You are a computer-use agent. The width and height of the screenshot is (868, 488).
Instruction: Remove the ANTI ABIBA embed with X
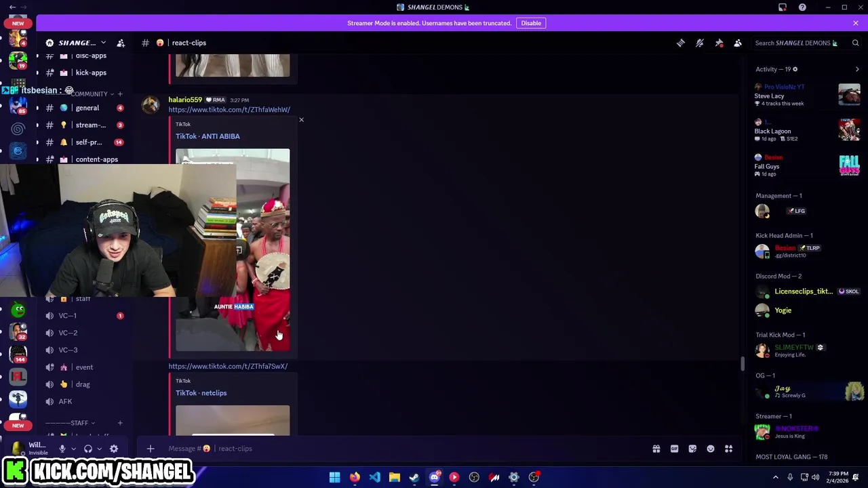tap(301, 120)
